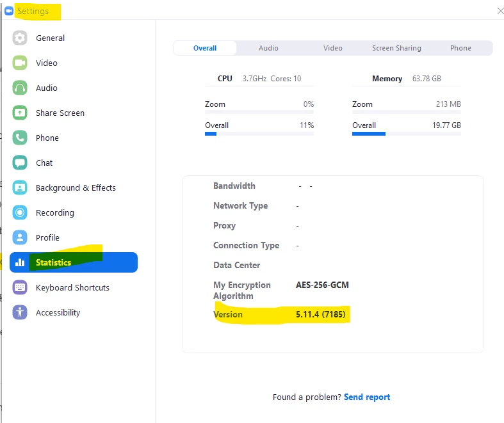This screenshot has height=423, width=504.
Task: Click the Keyboard Shortcuts icon
Action: point(20,287)
